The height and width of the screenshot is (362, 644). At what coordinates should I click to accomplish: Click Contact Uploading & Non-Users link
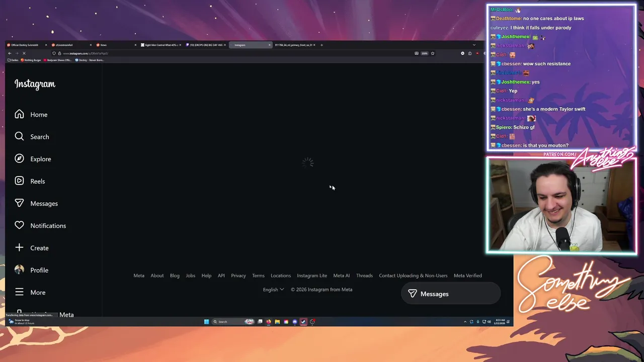point(413,276)
